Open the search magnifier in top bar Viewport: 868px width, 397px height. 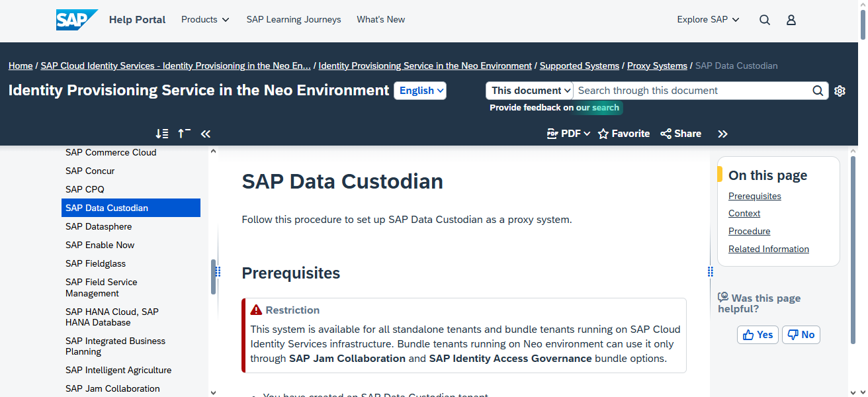(764, 19)
